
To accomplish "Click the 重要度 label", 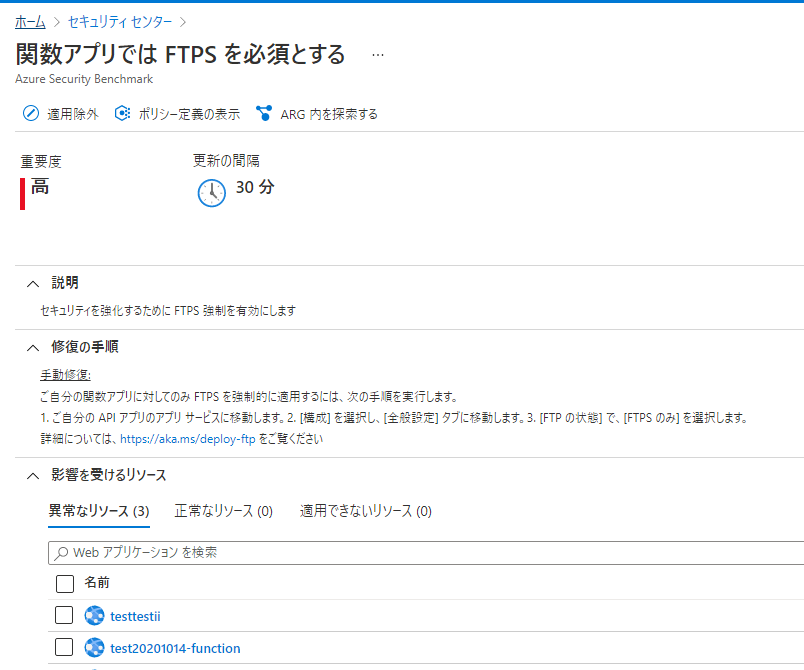I will point(41,162).
